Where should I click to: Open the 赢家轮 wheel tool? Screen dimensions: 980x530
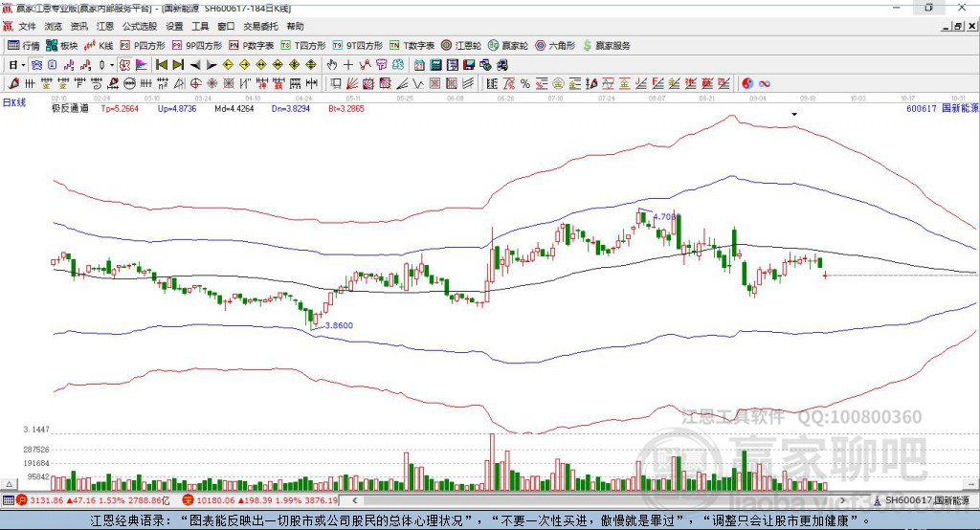(507, 46)
